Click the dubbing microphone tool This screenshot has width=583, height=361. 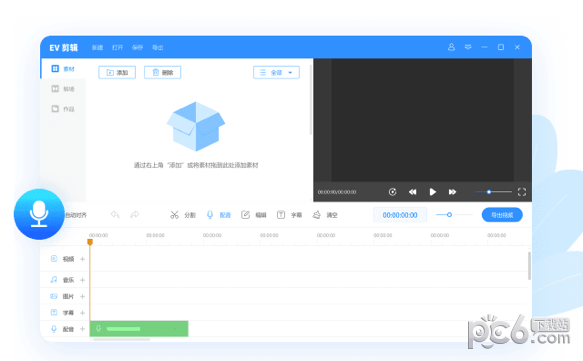pyautogui.click(x=219, y=215)
